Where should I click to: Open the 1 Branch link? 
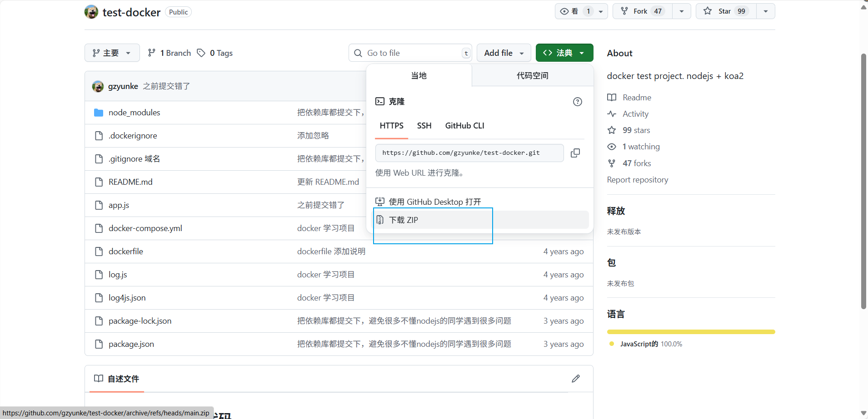coord(170,53)
